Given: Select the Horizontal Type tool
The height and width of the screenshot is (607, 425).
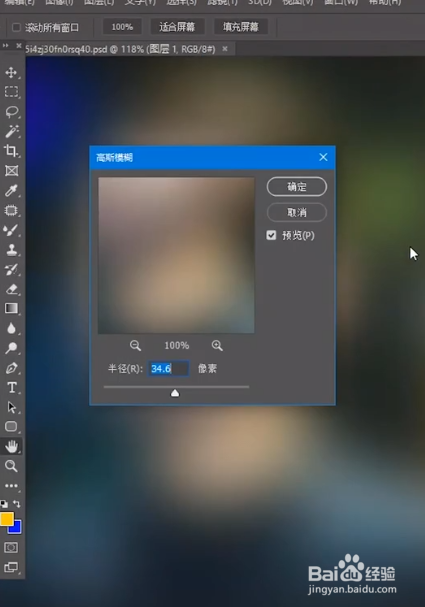Looking at the screenshot, I should (11, 387).
